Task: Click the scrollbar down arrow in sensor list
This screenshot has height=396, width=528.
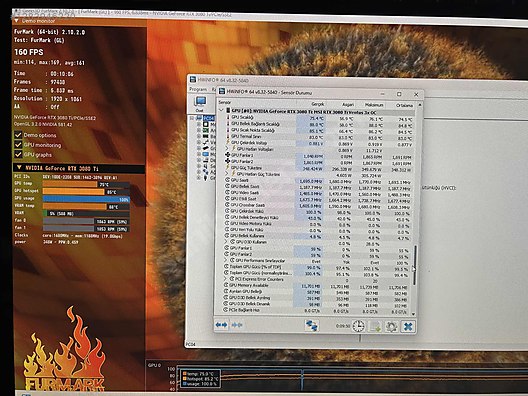Action: 414,314
